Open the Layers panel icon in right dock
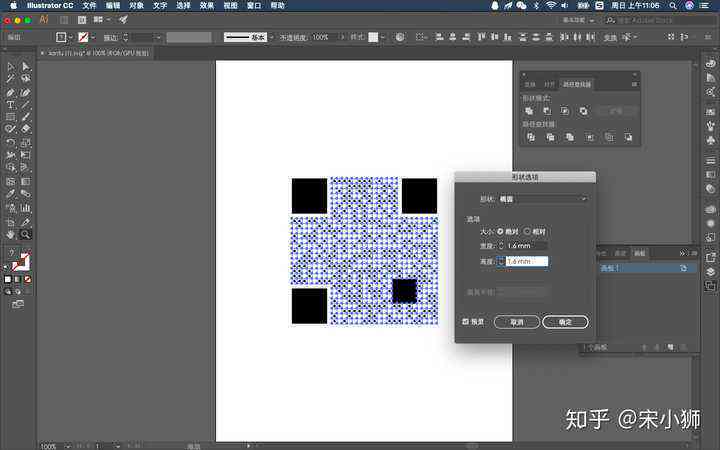 coord(711,271)
